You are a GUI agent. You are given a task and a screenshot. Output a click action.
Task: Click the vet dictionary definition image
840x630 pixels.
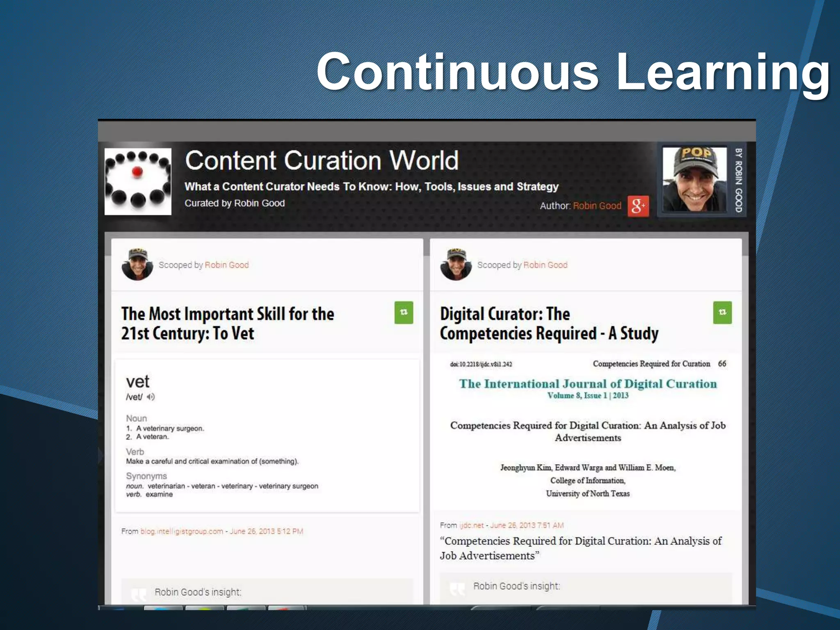coord(267,436)
